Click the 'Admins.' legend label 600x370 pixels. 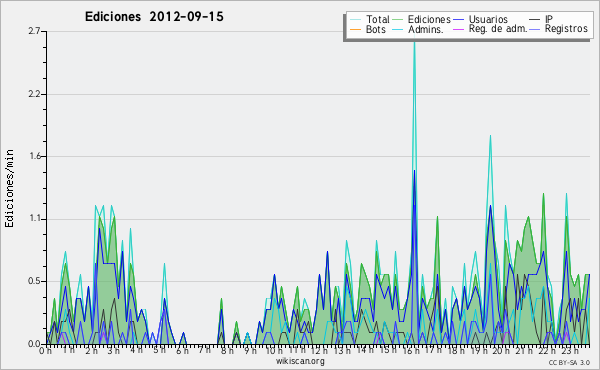[x=426, y=29]
